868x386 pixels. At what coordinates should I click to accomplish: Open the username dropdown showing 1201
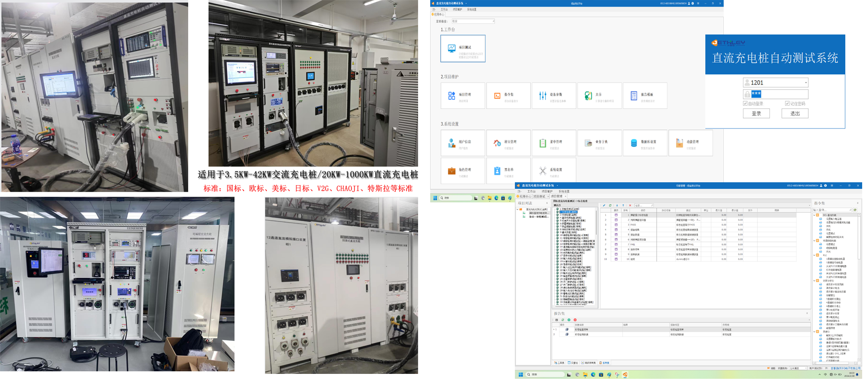coord(805,83)
